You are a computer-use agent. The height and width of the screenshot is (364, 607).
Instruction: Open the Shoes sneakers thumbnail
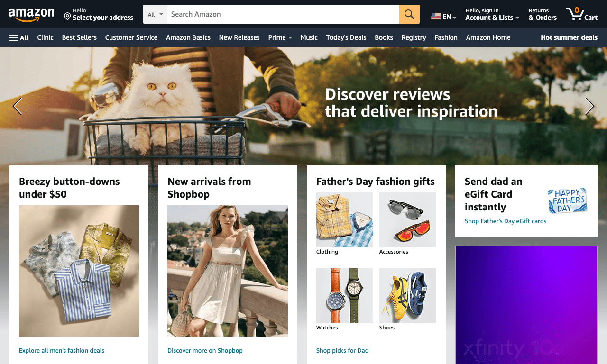point(408,296)
